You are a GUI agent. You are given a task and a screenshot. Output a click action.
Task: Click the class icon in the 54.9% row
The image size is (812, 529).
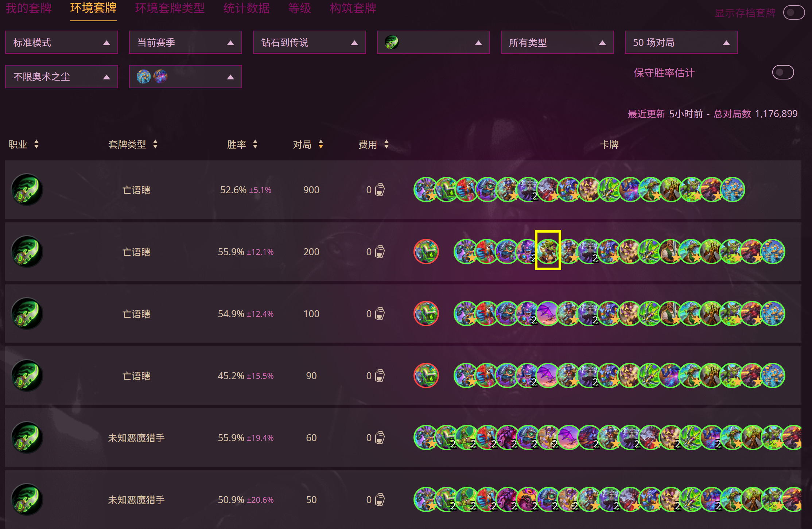click(x=27, y=314)
